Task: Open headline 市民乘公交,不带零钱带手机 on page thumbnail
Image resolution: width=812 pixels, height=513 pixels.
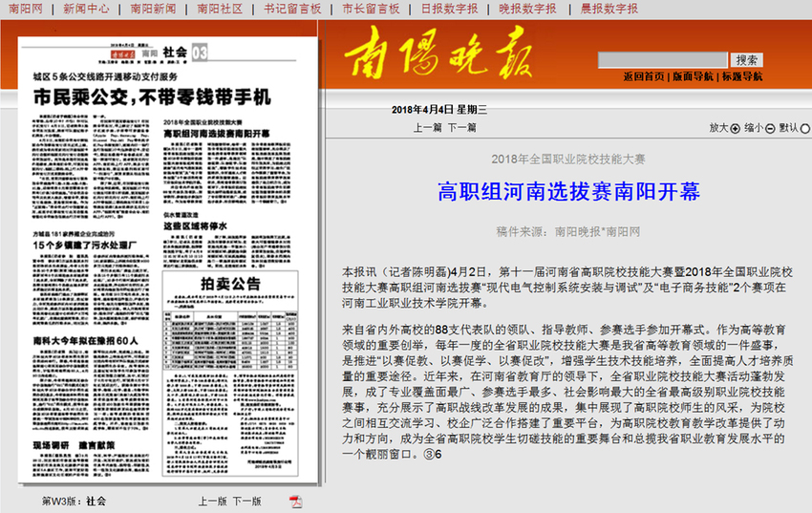Action: 152,97
